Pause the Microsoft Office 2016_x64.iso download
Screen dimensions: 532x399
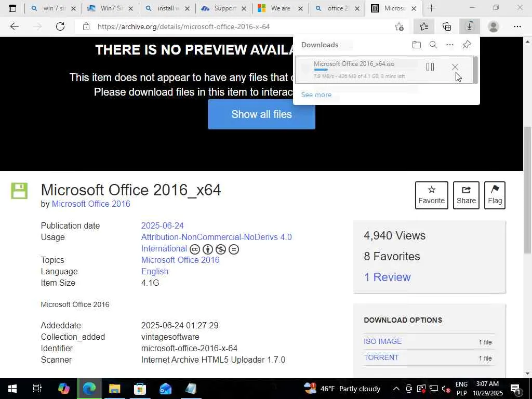pyautogui.click(x=430, y=67)
